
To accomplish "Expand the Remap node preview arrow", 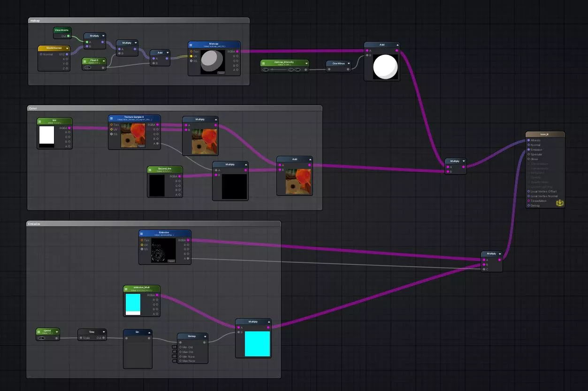I will [205, 336].
